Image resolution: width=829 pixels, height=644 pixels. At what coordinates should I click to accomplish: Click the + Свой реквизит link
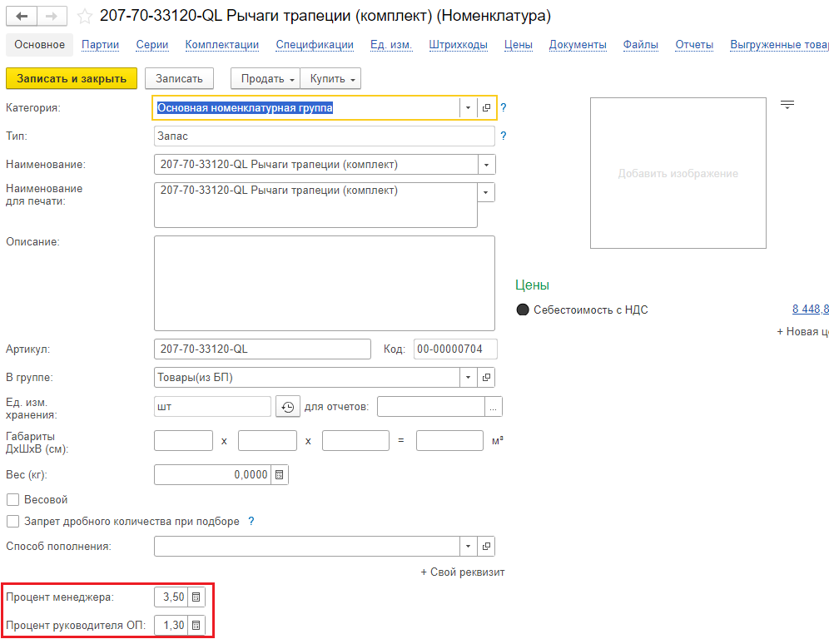[463, 572]
